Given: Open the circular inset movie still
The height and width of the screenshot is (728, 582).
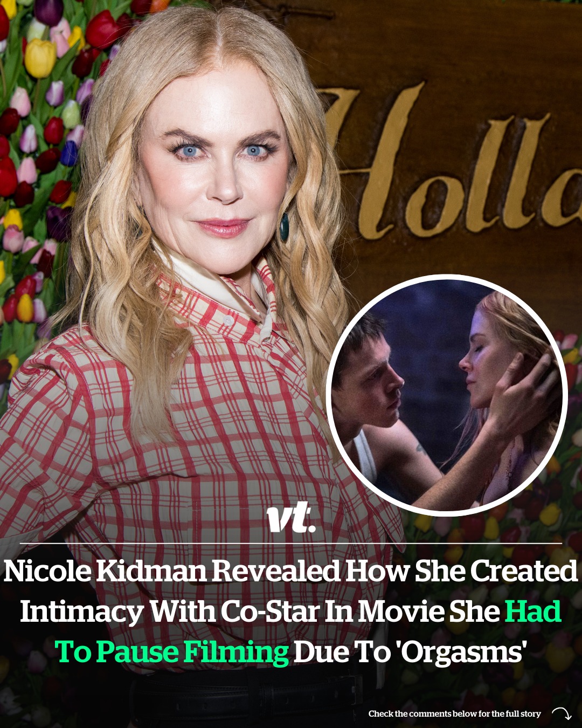Looking at the screenshot, I should point(447,395).
